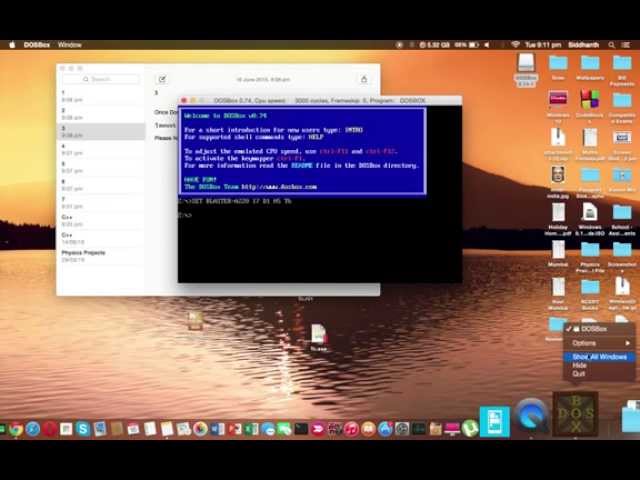The width and height of the screenshot is (640, 480).
Task: Open System Preferences in the dock
Action: [x=402, y=429]
